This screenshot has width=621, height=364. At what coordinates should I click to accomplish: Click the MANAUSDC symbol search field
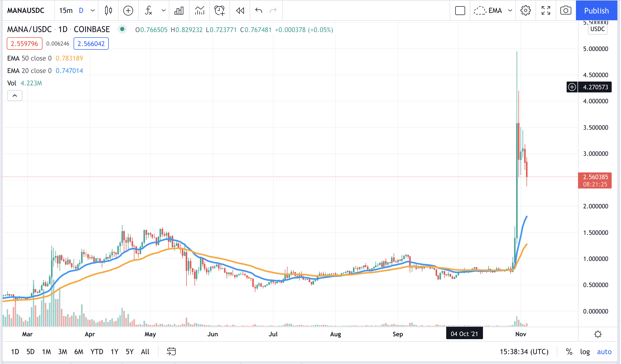26,11
